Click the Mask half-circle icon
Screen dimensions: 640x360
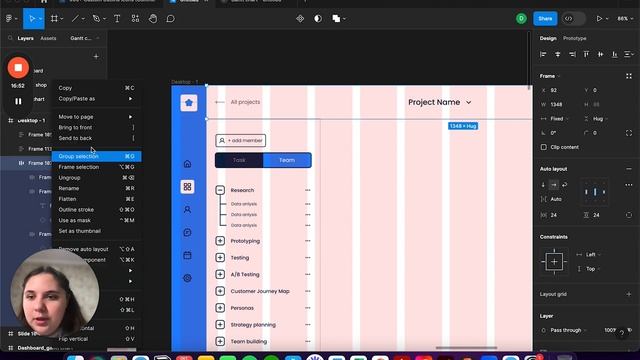pyautogui.click(x=318, y=19)
